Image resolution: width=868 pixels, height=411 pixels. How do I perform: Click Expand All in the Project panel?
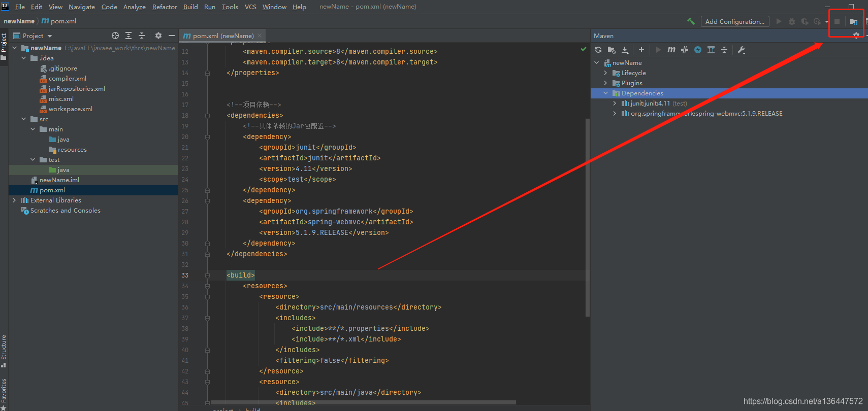(128, 36)
